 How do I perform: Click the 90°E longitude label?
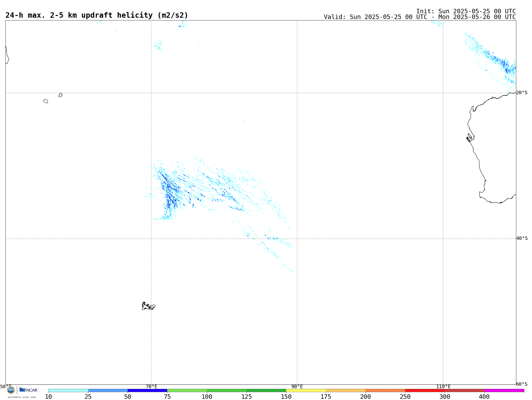coord(297,386)
